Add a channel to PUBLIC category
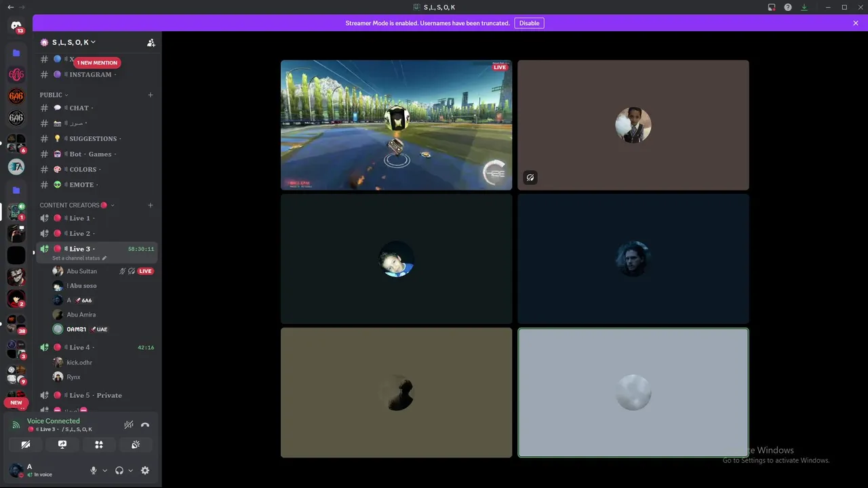This screenshot has height=488, width=868. click(x=151, y=95)
